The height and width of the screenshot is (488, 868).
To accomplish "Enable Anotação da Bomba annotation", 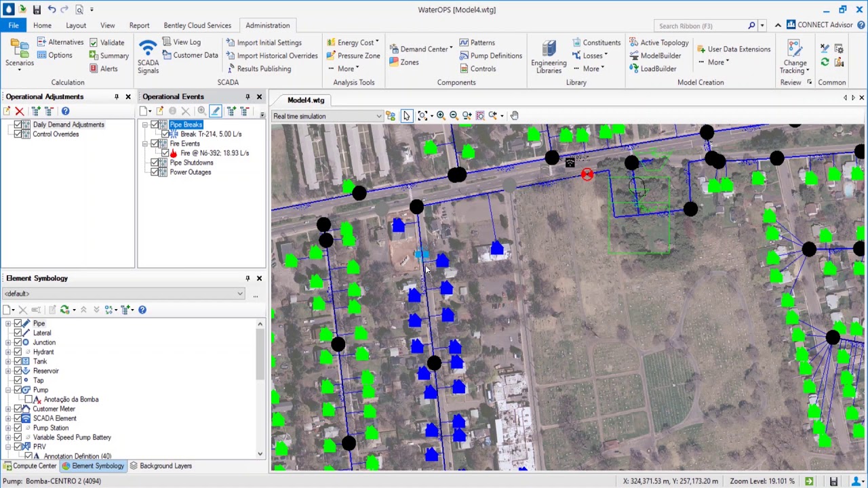I will click(28, 399).
